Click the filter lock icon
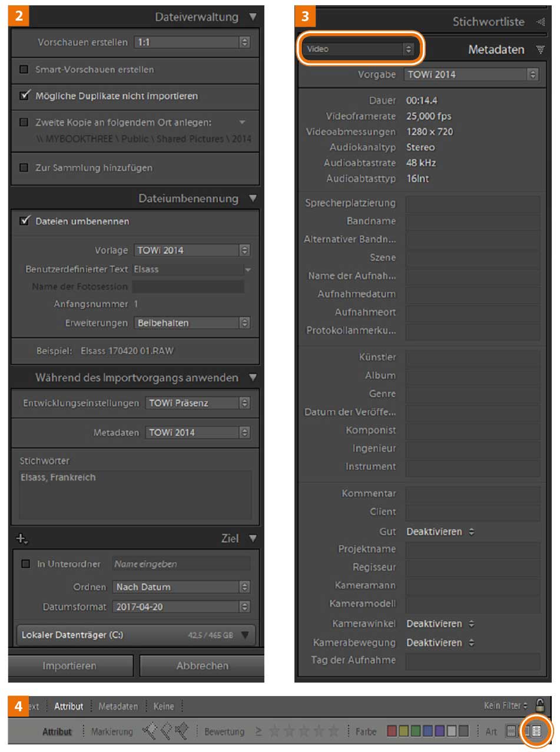Image resolution: width=560 pixels, height=752 pixels. point(540,705)
